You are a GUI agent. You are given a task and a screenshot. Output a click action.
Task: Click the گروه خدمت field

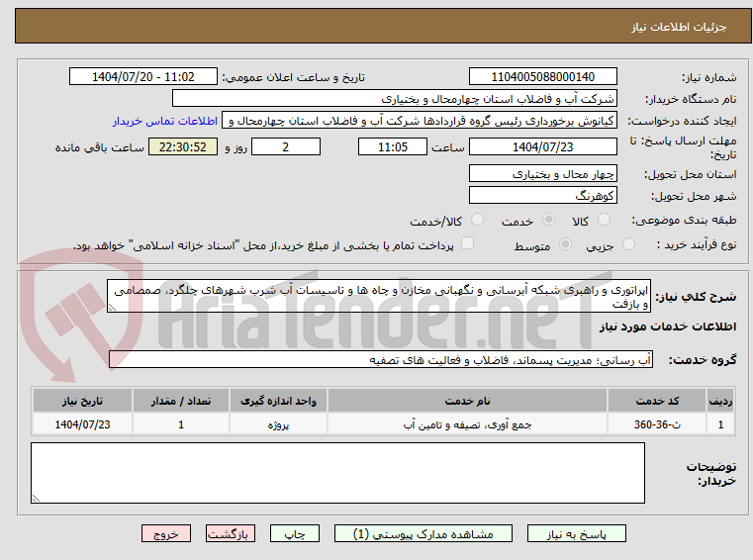381,360
